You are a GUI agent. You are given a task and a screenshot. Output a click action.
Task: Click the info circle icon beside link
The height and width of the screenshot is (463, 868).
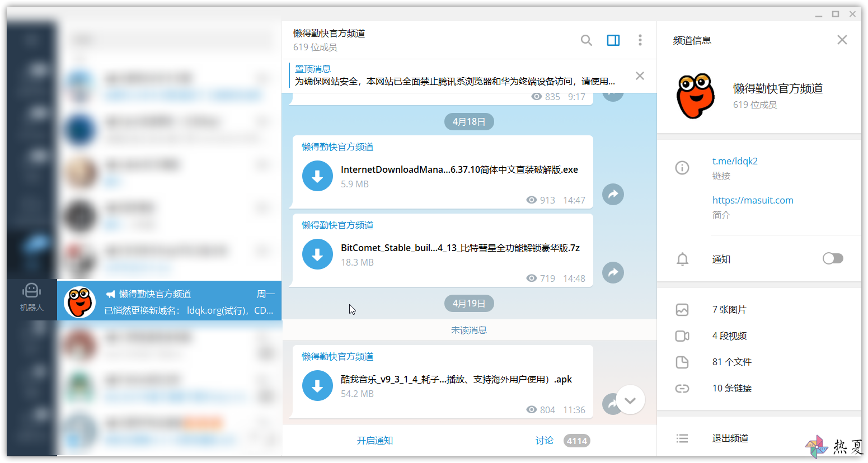[682, 167]
